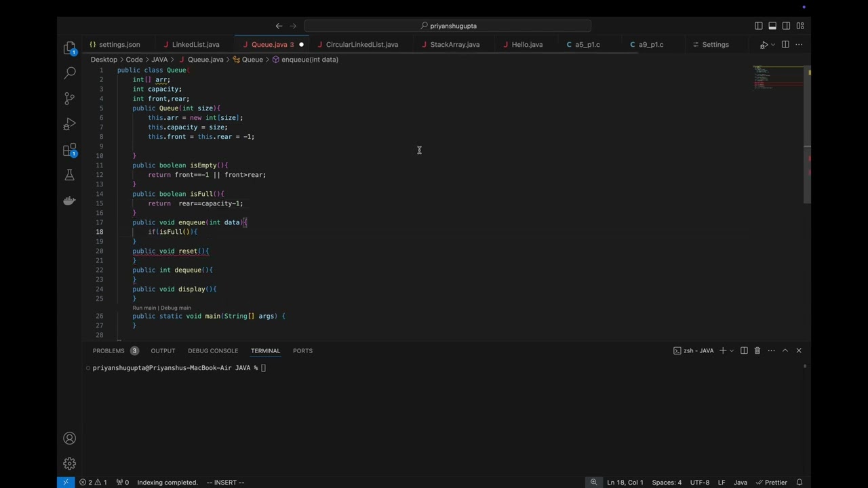
Task: Show the Ports panel tab
Action: 302,350
